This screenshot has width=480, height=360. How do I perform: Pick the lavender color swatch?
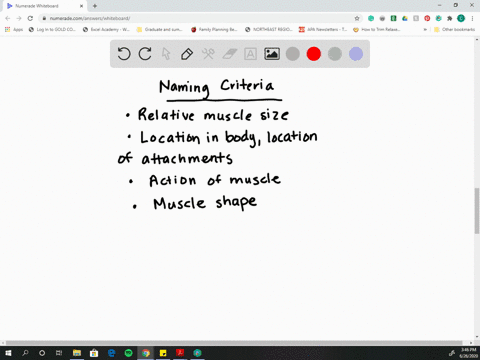tap(356, 54)
